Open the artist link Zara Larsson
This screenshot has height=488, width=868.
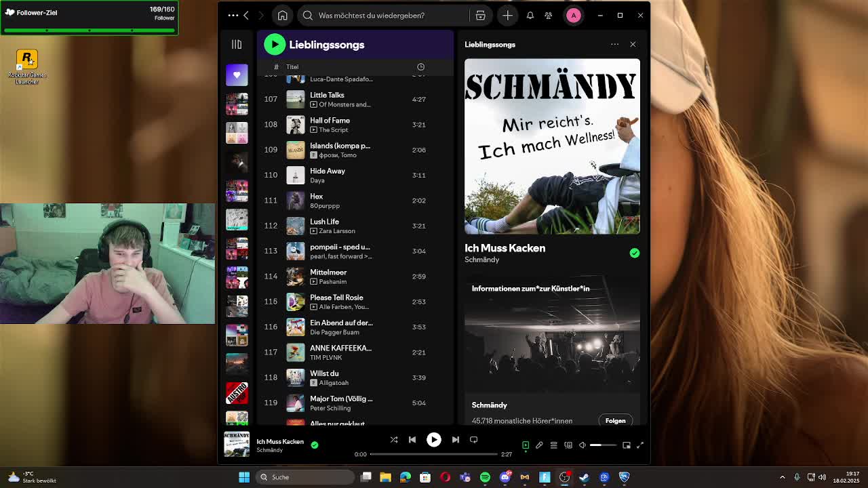point(337,231)
